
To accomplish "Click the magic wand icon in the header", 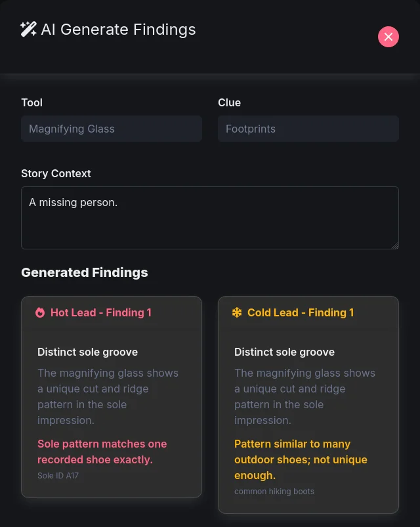I will (x=28, y=30).
